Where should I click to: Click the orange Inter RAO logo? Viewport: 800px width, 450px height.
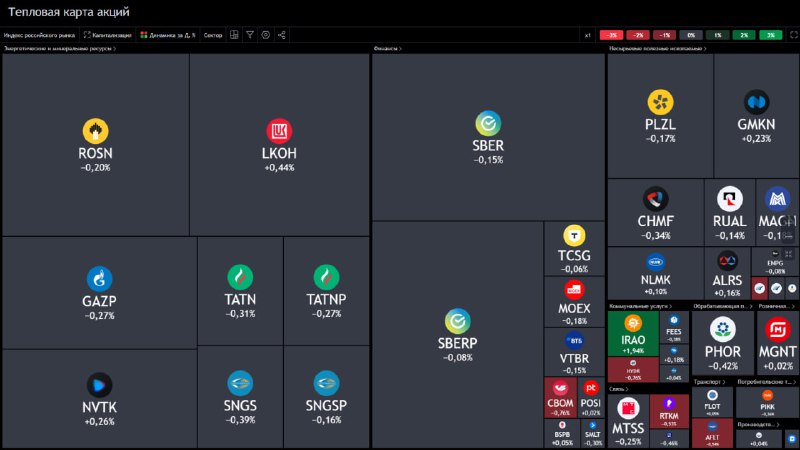point(633,323)
